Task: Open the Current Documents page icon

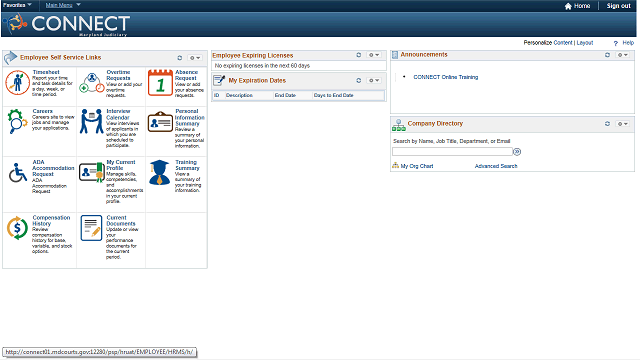Action: pyautogui.click(x=91, y=228)
